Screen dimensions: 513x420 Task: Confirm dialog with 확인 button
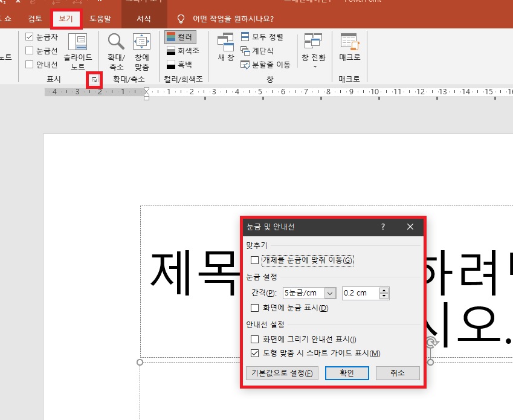(347, 373)
